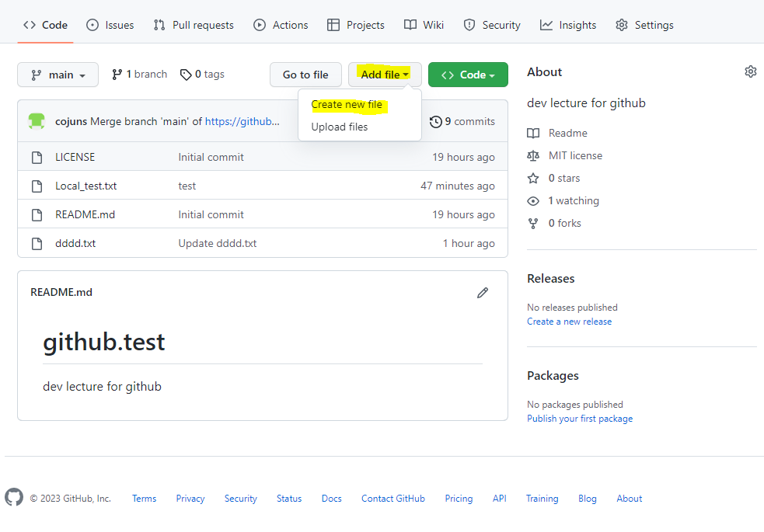Expand the main branch selector
This screenshot has height=532, width=764.
[x=58, y=75]
